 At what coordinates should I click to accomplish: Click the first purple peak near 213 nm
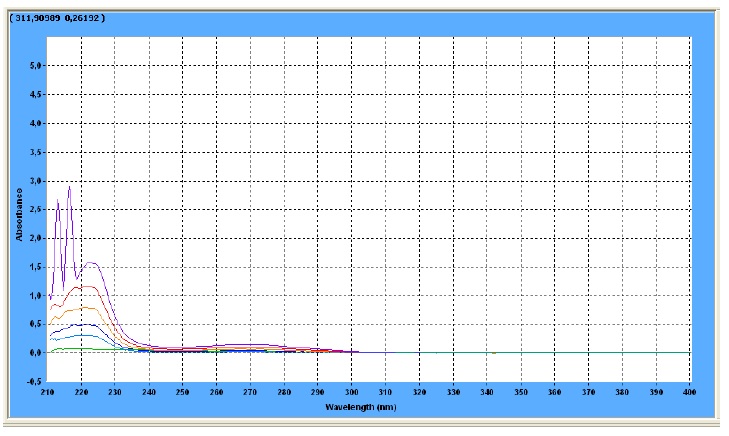(x=58, y=202)
